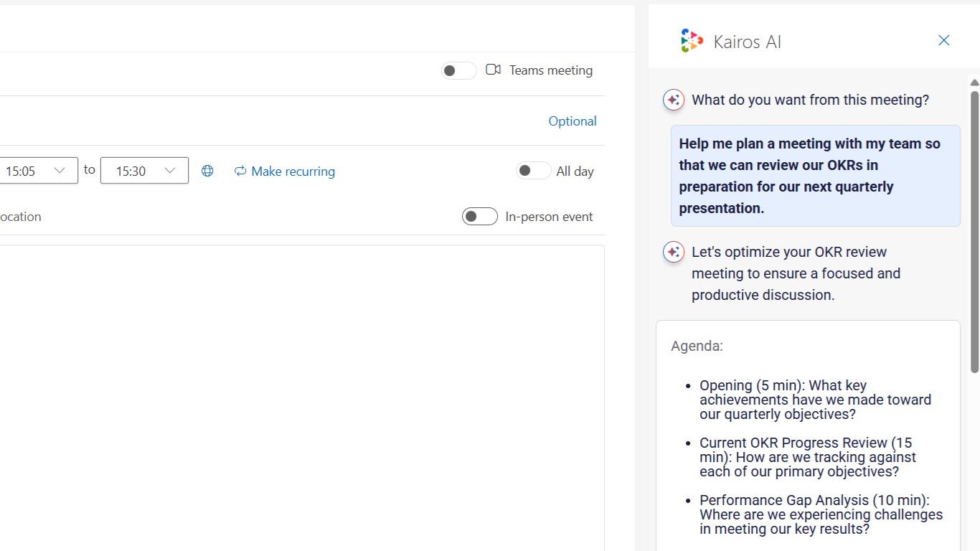Click the Agenda card heading
Image resolution: width=980 pixels, height=551 pixels.
click(697, 346)
